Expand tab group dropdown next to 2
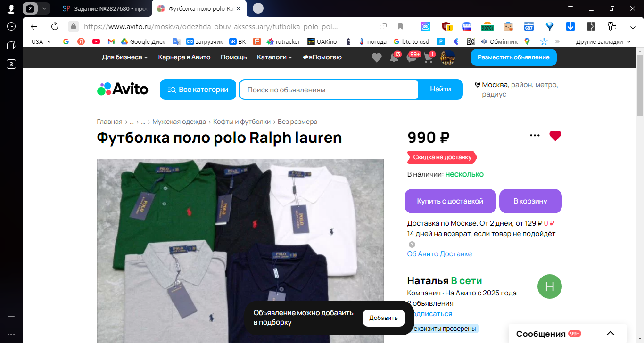 pos(44,8)
